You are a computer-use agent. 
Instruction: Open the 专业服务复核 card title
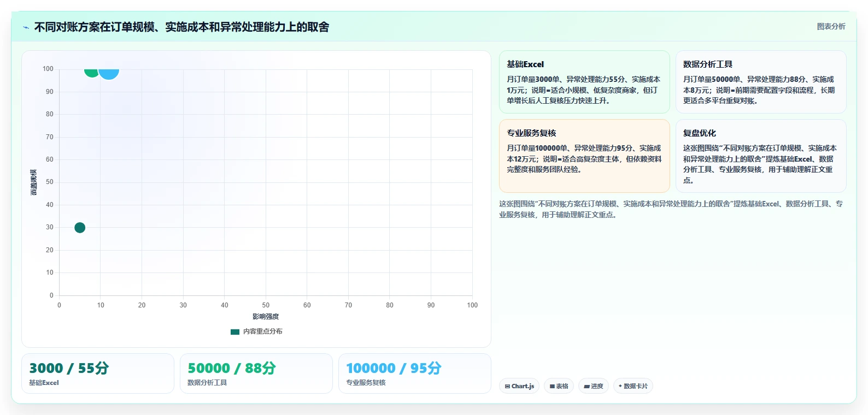tap(531, 133)
